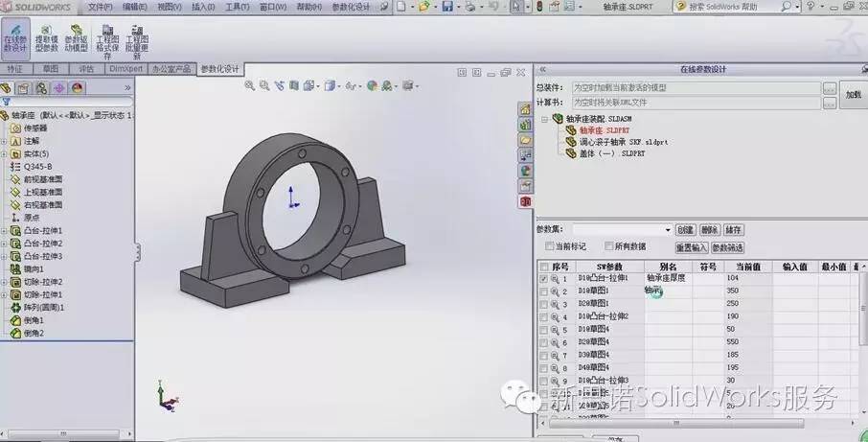
Task: Click the Rebuild traffic light icon
Action: pyautogui.click(x=539, y=7)
